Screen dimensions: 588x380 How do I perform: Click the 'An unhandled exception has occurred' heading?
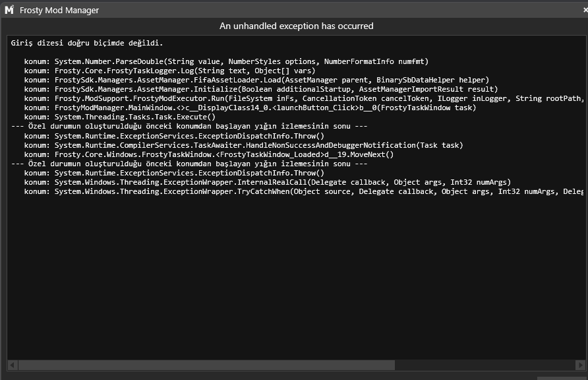tap(296, 26)
